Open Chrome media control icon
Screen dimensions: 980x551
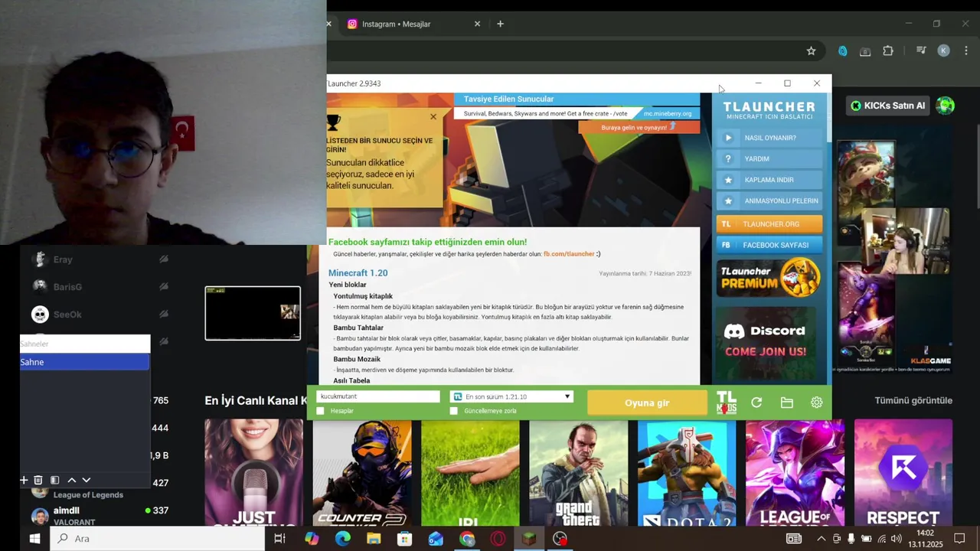[921, 51]
